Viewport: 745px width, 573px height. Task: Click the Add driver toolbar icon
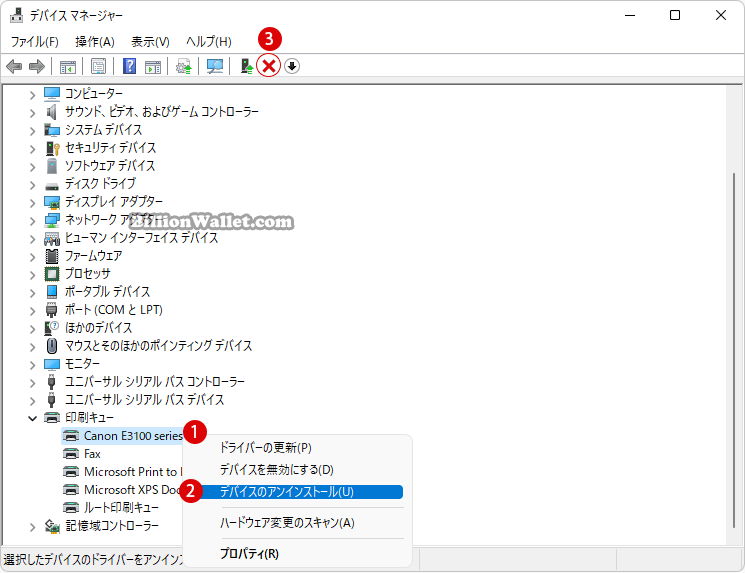(x=246, y=66)
